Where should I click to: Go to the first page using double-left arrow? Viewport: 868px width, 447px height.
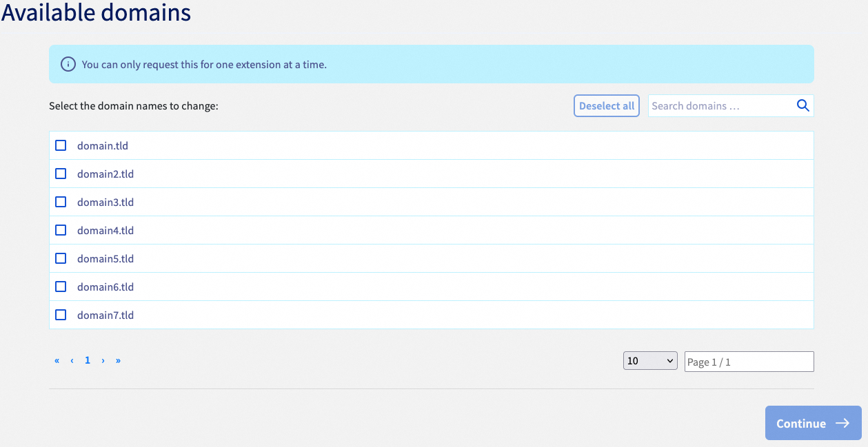pyautogui.click(x=57, y=360)
